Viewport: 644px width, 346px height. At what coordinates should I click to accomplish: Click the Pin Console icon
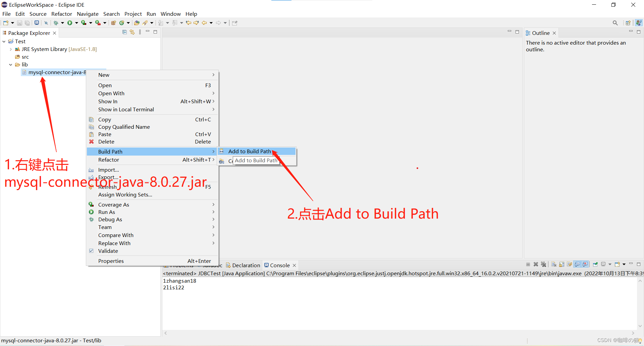pyautogui.click(x=595, y=264)
